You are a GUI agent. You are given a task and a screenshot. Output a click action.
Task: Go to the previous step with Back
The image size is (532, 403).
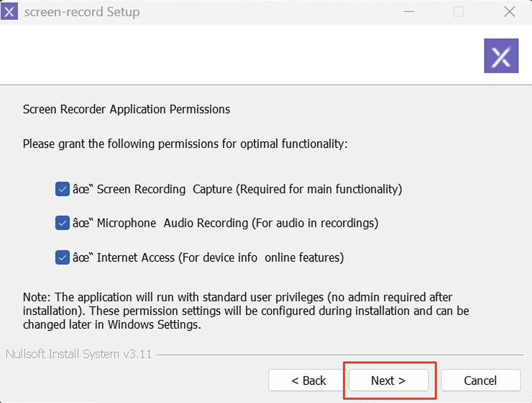308,381
